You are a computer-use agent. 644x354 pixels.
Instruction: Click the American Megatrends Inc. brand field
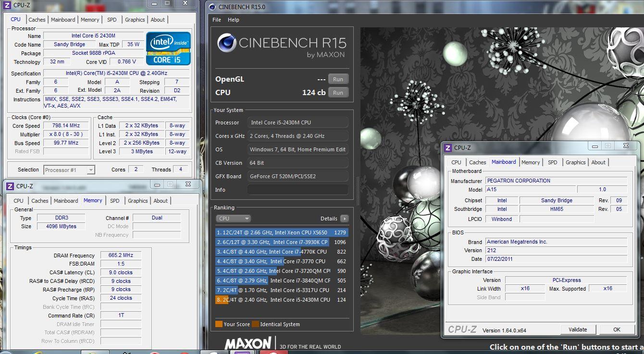tap(556, 242)
